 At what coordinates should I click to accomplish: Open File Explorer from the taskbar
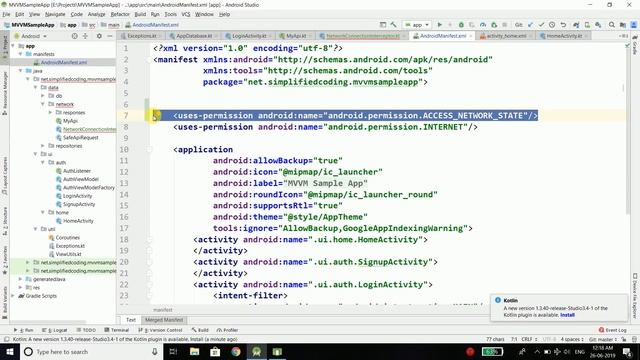(x=194, y=351)
